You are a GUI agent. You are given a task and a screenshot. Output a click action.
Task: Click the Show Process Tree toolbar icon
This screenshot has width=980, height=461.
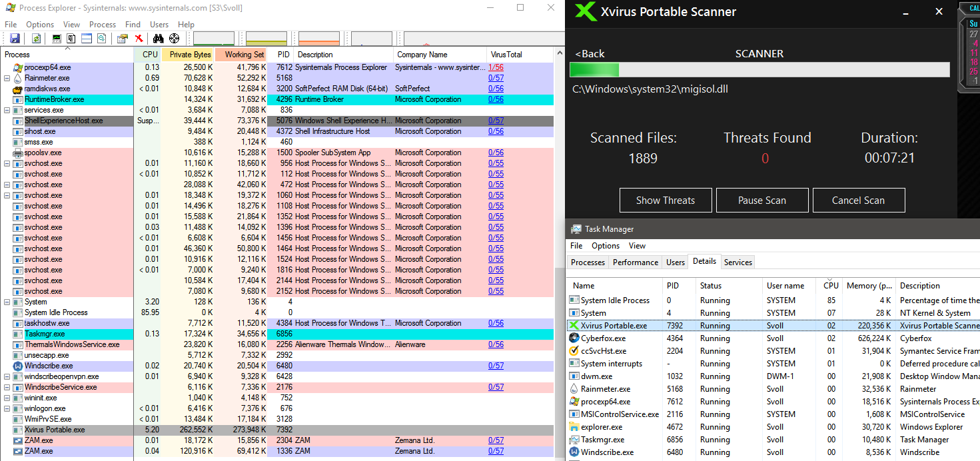coord(71,39)
